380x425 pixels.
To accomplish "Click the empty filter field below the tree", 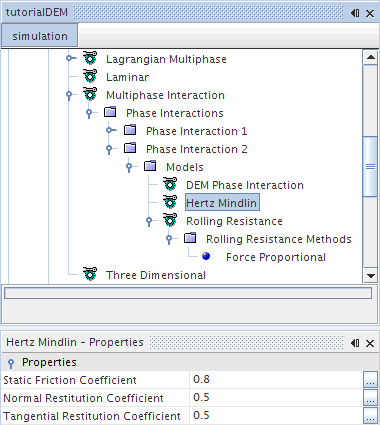I will [x=188, y=293].
